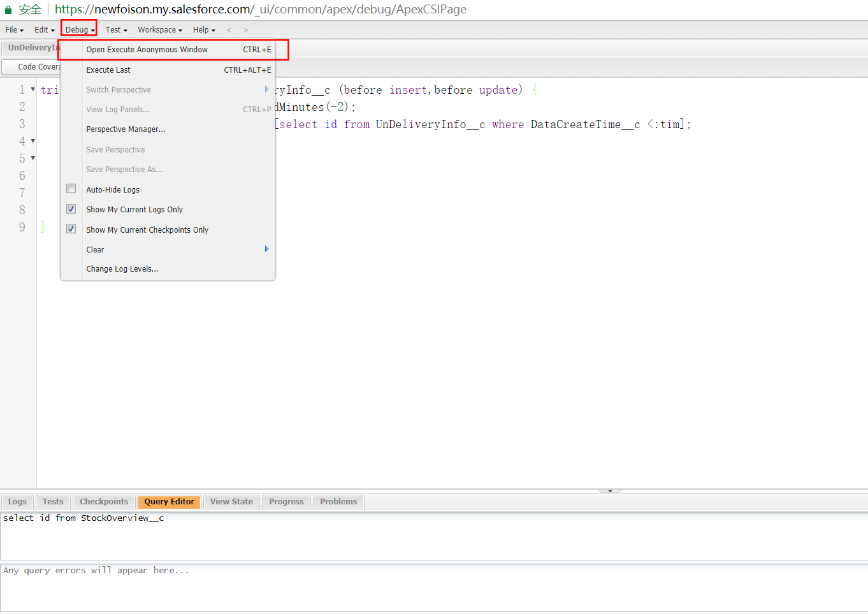Image resolution: width=868 pixels, height=614 pixels.
Task: Click the "DataCreateTime__c" field name in the code
Action: click(x=585, y=125)
